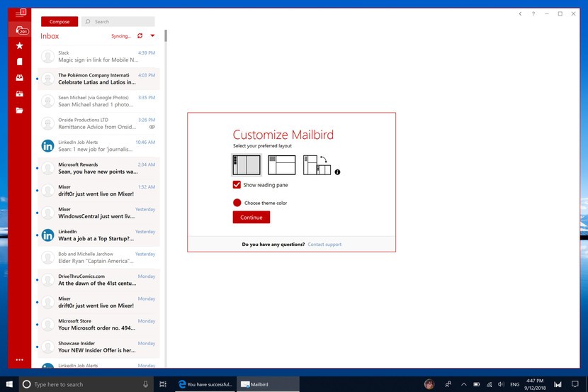This screenshot has height=392, width=588.
Task: Expand the inbox options dropdown arrow
Action: coord(152,35)
